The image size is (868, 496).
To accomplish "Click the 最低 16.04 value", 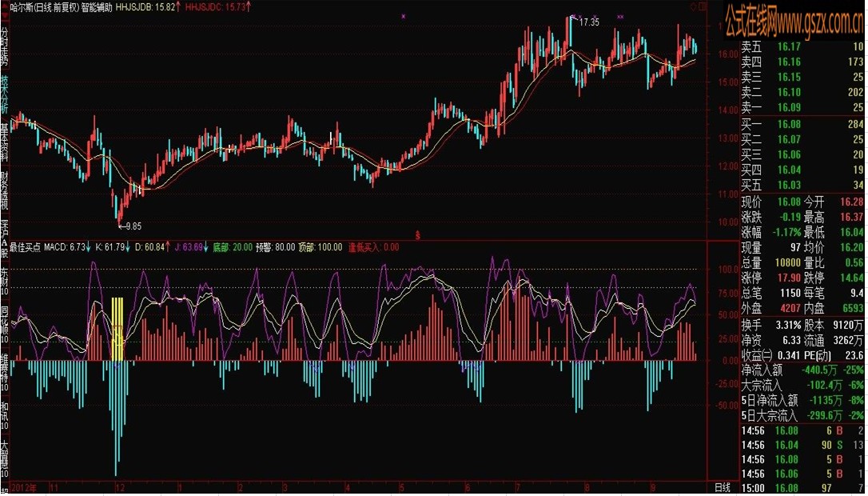I will click(x=852, y=232).
